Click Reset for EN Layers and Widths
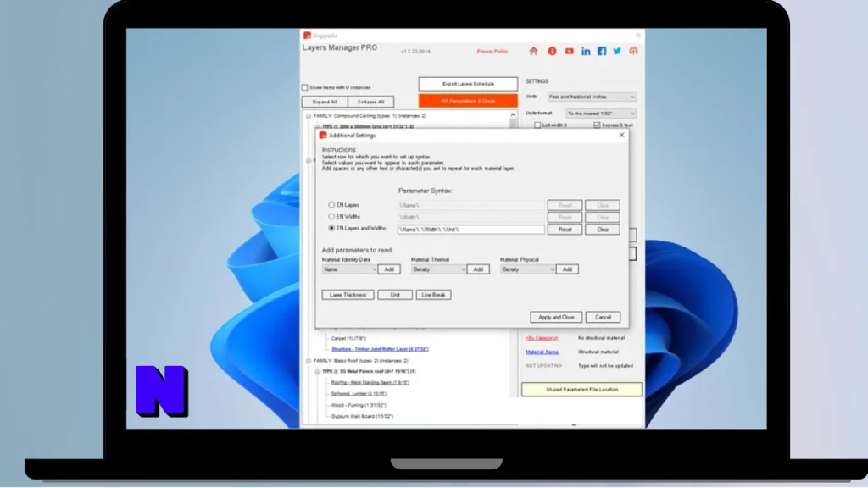This screenshot has height=488, width=868. click(565, 230)
